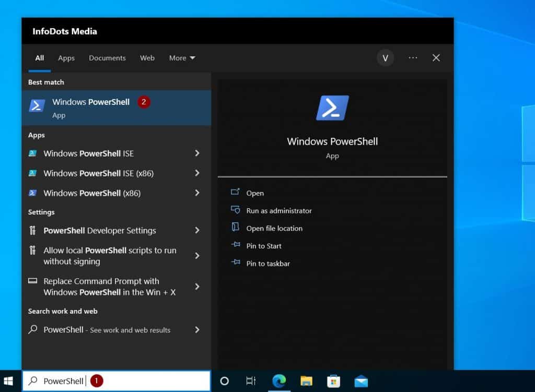See work and web results for PowerShell
The width and height of the screenshot is (535, 392).
coord(117,329)
